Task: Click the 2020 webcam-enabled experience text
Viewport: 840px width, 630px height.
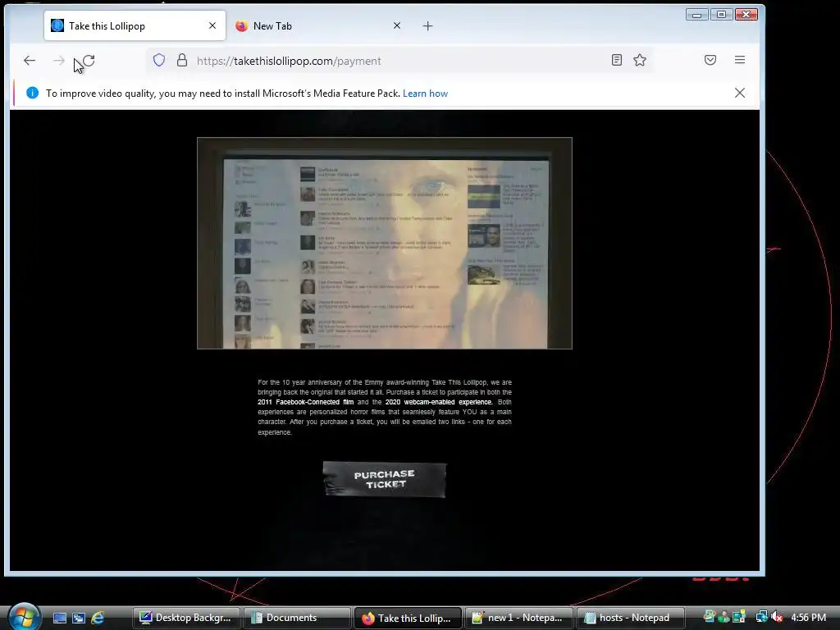Action: 439,402
